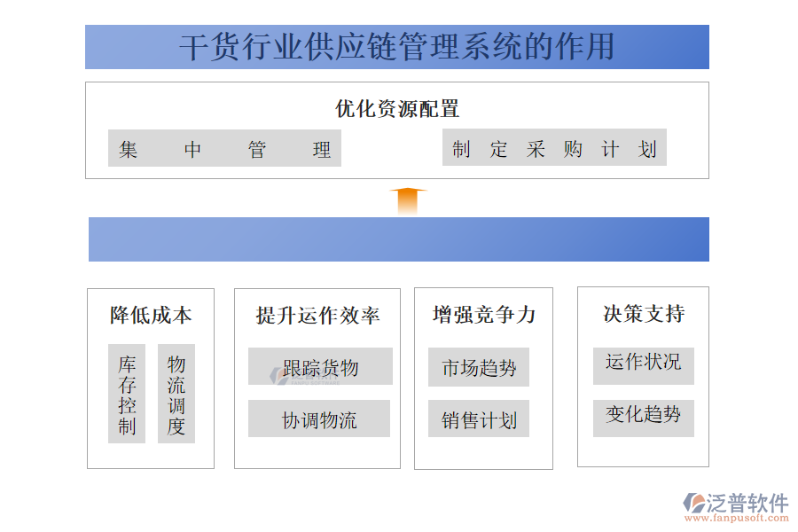798x532 pixels.
Task: Click the vertical 库存控制 box
Action: pos(127,394)
